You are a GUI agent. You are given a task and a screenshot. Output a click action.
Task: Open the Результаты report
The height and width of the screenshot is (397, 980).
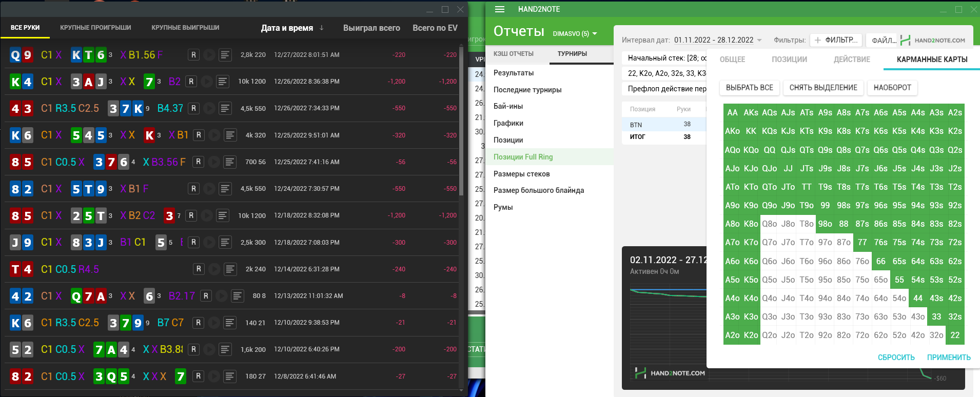coord(550,73)
